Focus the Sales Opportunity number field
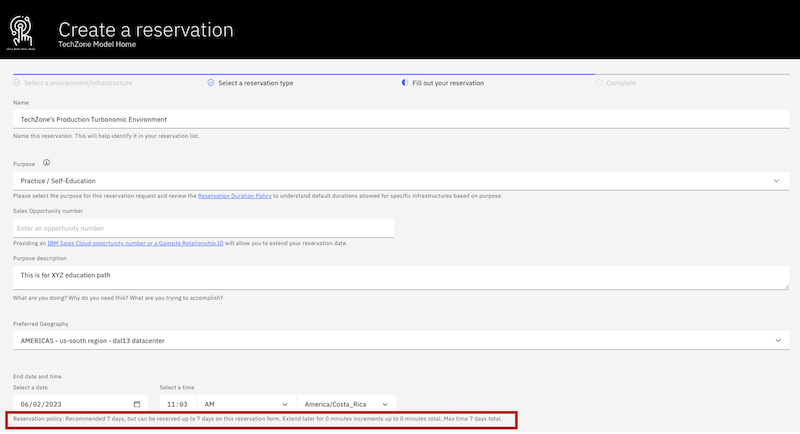This screenshot has width=800, height=434. [204, 228]
